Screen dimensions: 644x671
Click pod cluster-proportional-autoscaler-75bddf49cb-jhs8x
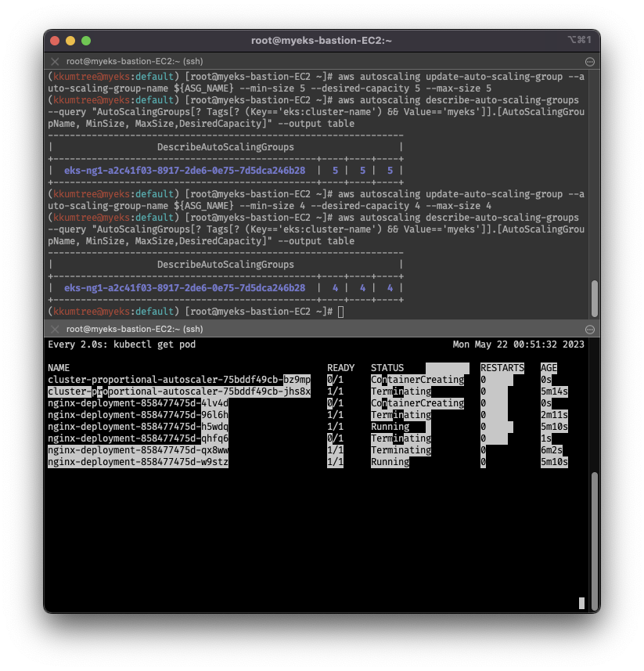click(x=179, y=391)
